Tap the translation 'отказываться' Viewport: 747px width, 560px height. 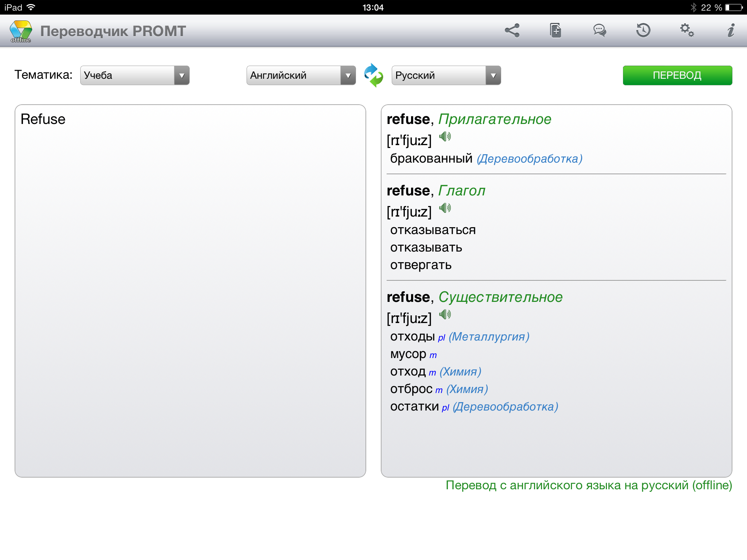[433, 230]
